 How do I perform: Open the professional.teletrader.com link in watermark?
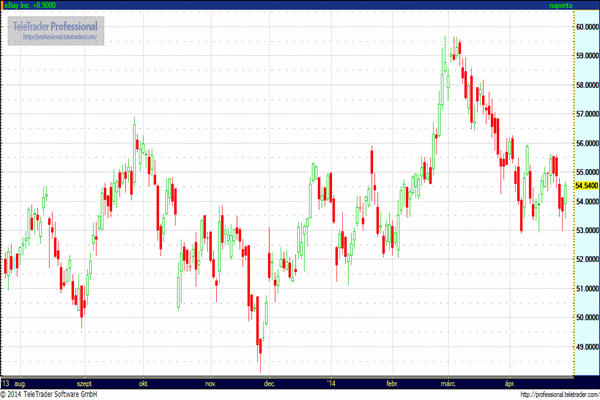(60, 37)
